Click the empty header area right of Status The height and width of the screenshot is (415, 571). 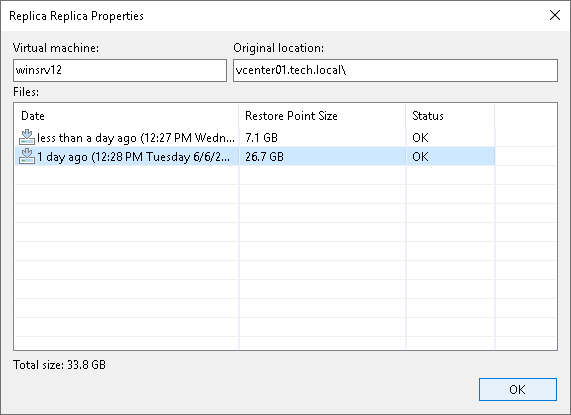pyautogui.click(x=525, y=116)
